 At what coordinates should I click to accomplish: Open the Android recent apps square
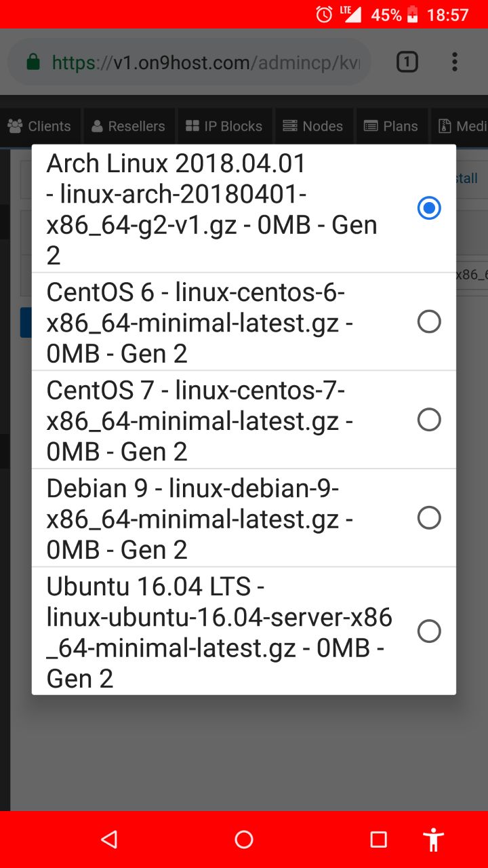tap(379, 840)
